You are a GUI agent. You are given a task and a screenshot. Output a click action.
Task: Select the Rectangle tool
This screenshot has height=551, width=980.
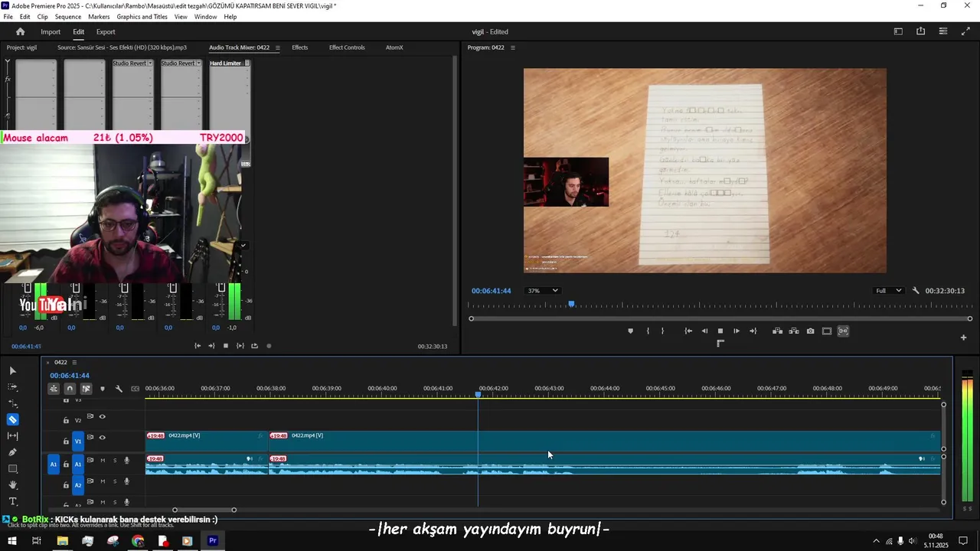click(x=12, y=468)
